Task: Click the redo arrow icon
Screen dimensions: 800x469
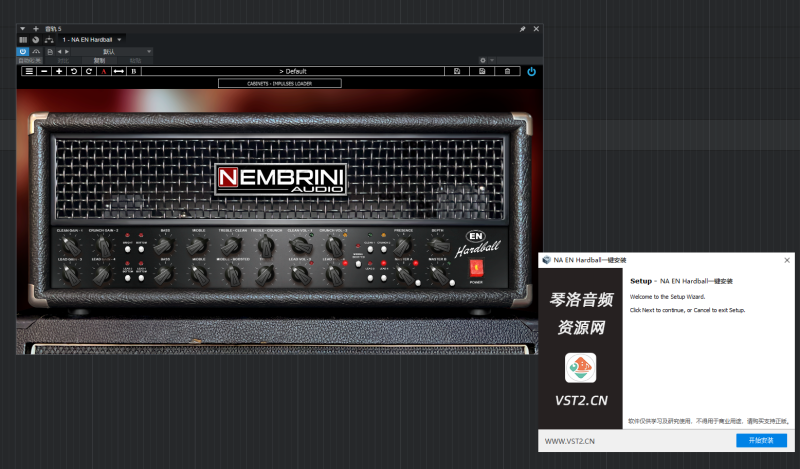Action: pos(89,71)
